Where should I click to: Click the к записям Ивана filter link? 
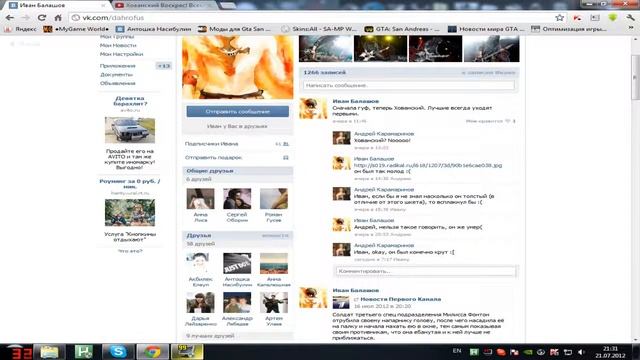489,73
